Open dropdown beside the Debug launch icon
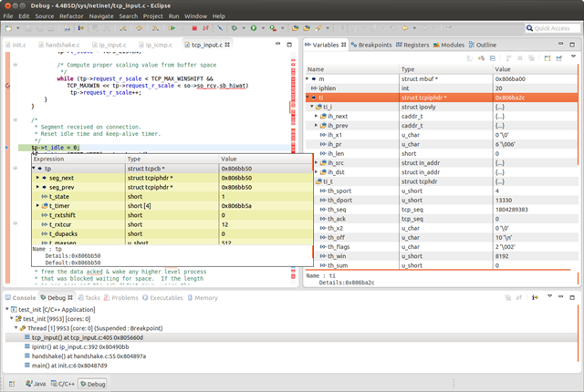 (244, 28)
